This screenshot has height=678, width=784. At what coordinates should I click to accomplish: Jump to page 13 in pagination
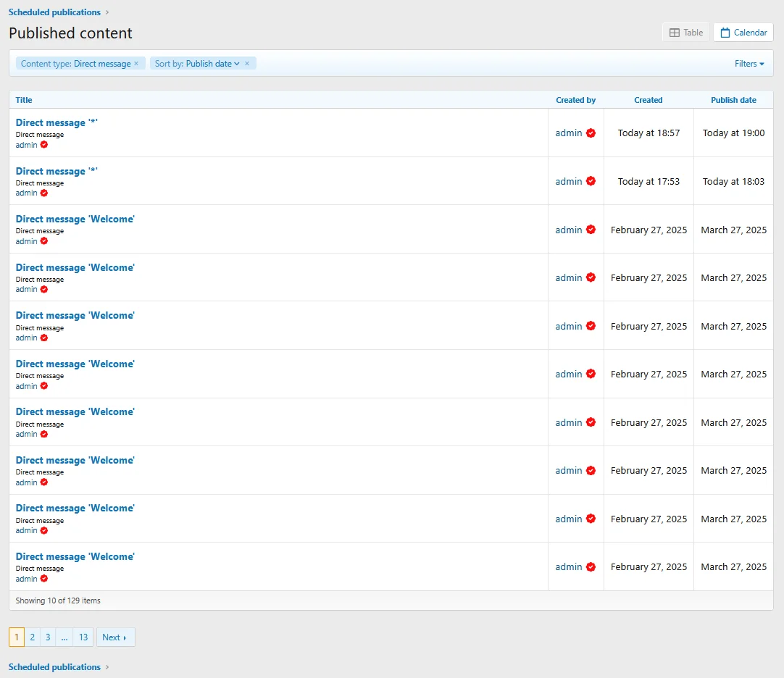[83, 637]
